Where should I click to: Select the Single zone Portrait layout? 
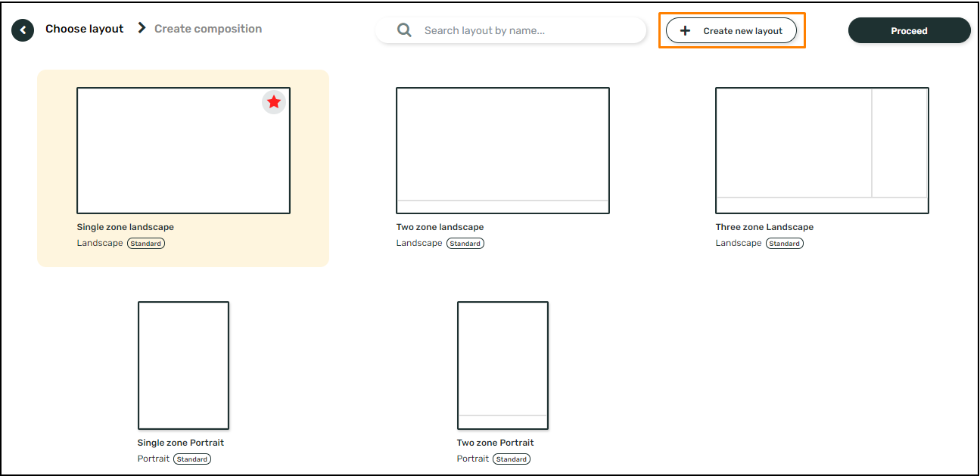[182, 366]
